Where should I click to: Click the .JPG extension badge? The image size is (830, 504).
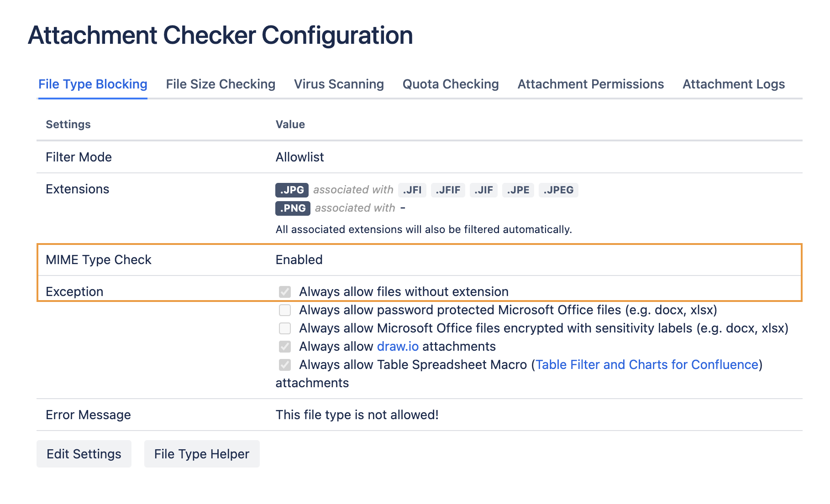pyautogui.click(x=292, y=190)
